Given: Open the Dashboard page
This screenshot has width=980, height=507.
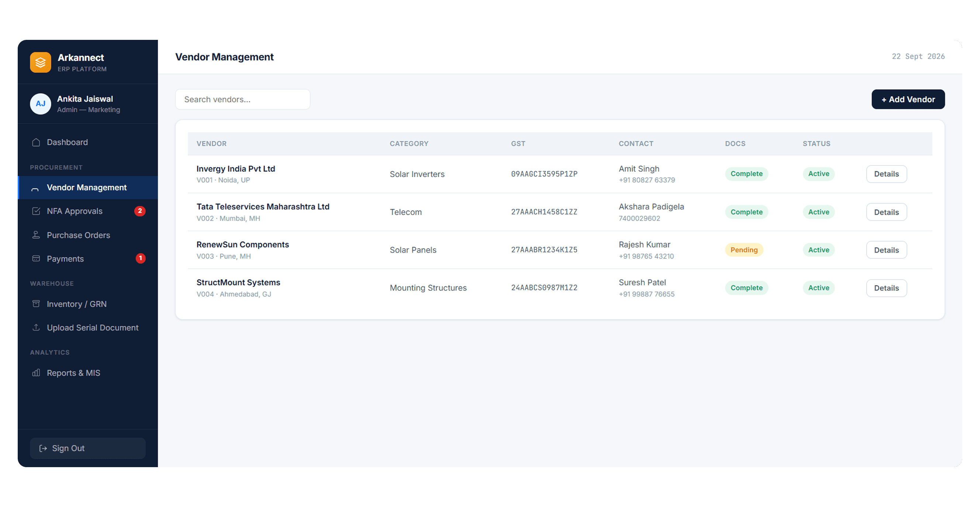Looking at the screenshot, I should [x=88, y=142].
